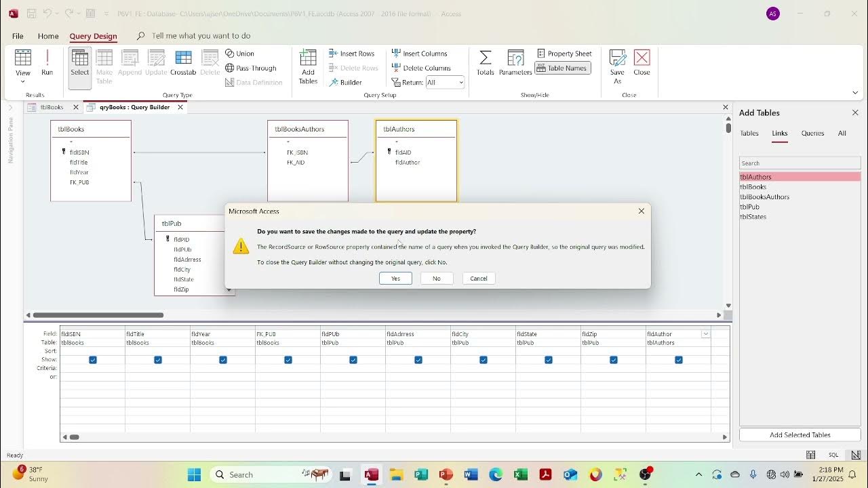The image size is (868, 488).
Task: Pick the Update query type
Action: [x=156, y=62]
